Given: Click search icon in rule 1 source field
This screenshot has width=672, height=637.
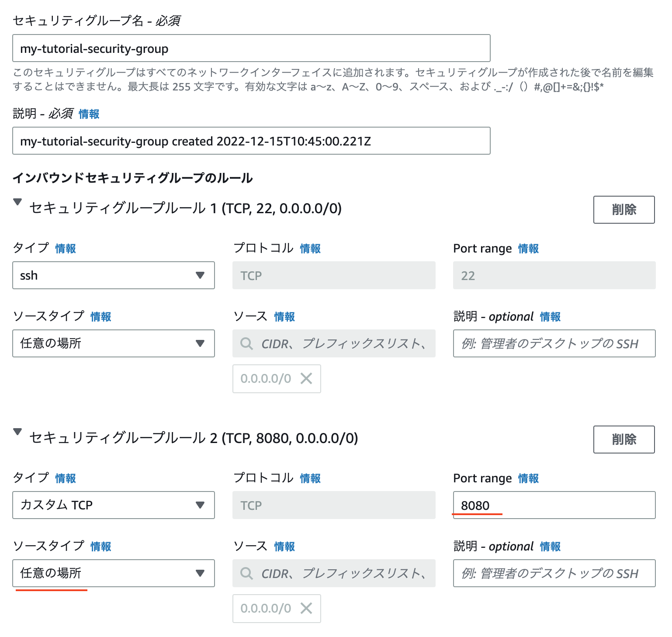Looking at the screenshot, I should pyautogui.click(x=247, y=343).
